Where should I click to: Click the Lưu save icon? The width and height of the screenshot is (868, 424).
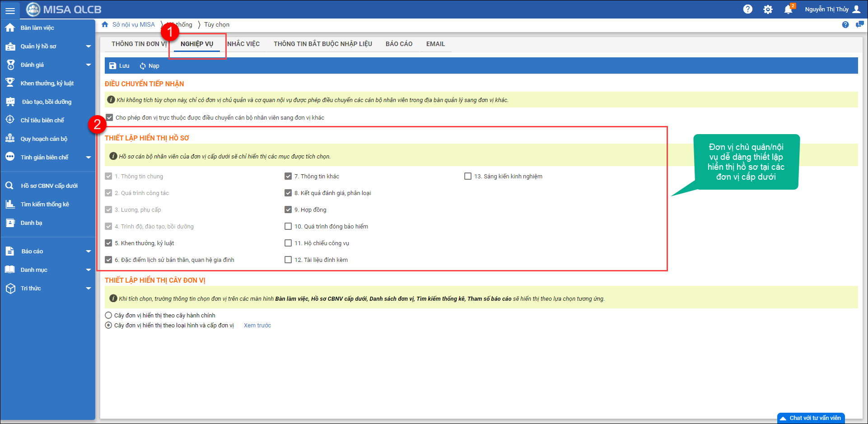coord(113,66)
